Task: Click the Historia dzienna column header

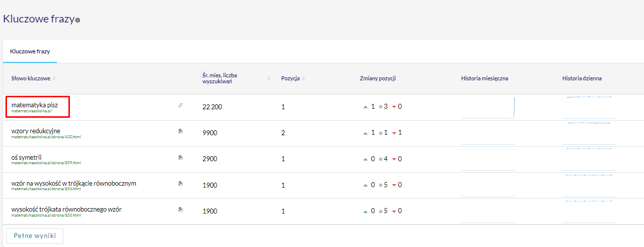Action: pyautogui.click(x=582, y=79)
